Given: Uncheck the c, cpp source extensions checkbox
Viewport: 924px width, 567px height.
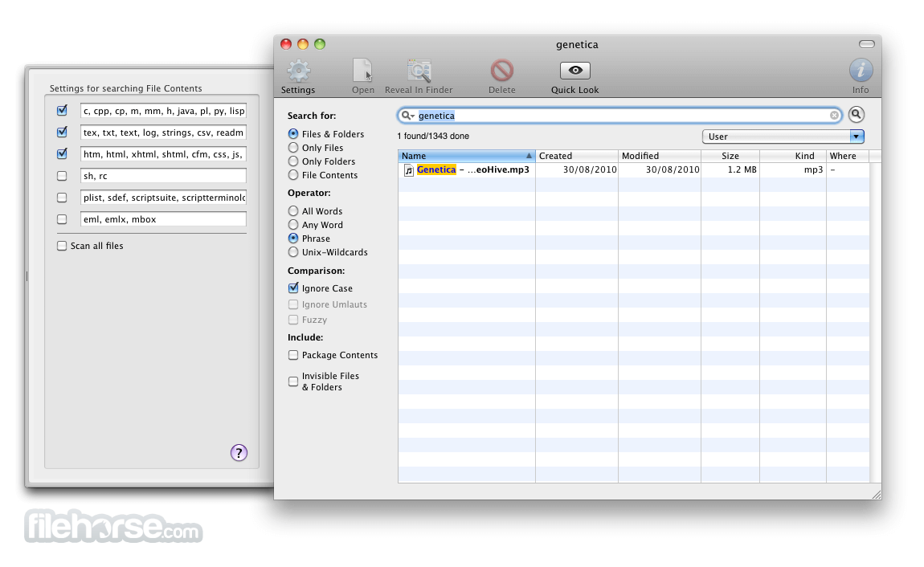Looking at the screenshot, I should 62,110.
